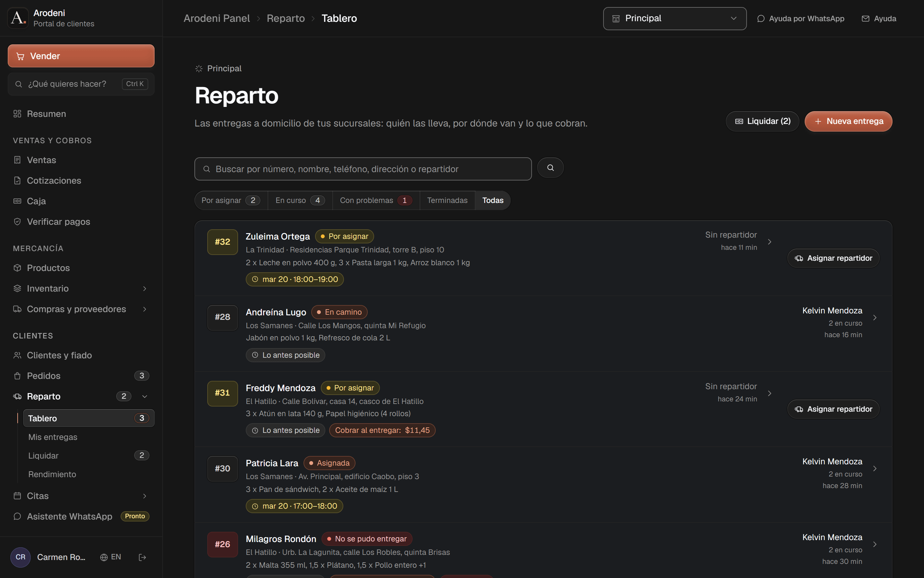Open Ayuda por WhatsApp link
924x578 pixels.
tap(801, 18)
